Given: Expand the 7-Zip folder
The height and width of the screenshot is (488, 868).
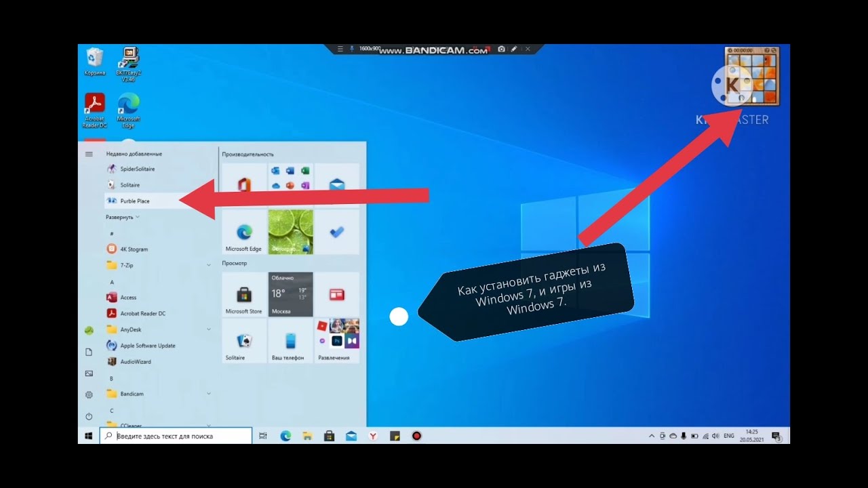Looking at the screenshot, I should tap(159, 265).
